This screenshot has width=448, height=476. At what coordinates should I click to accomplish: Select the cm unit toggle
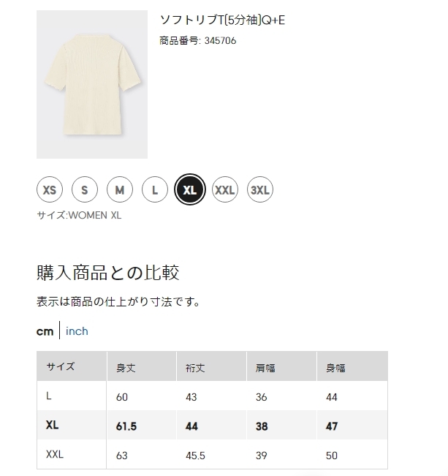(x=45, y=331)
